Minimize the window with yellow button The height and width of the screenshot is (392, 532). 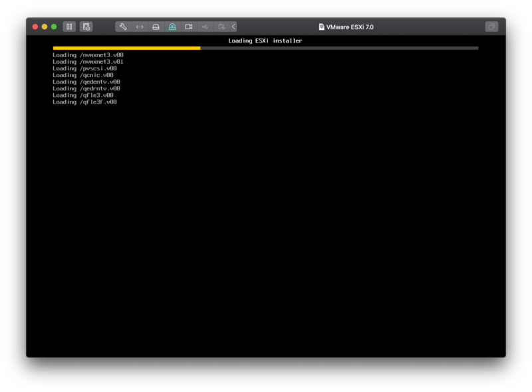click(45, 27)
